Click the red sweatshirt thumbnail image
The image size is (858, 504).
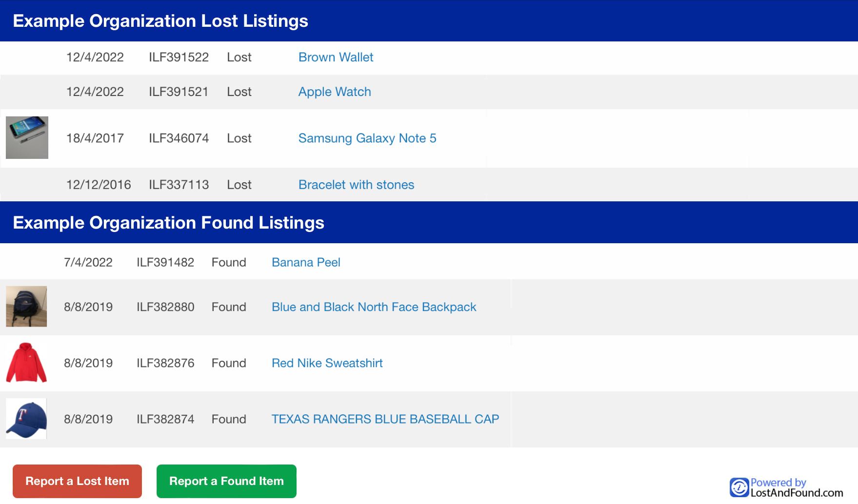(x=26, y=363)
